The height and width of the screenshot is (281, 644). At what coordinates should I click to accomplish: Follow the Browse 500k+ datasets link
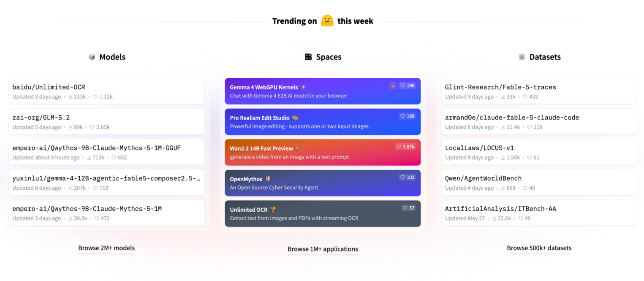point(539,248)
